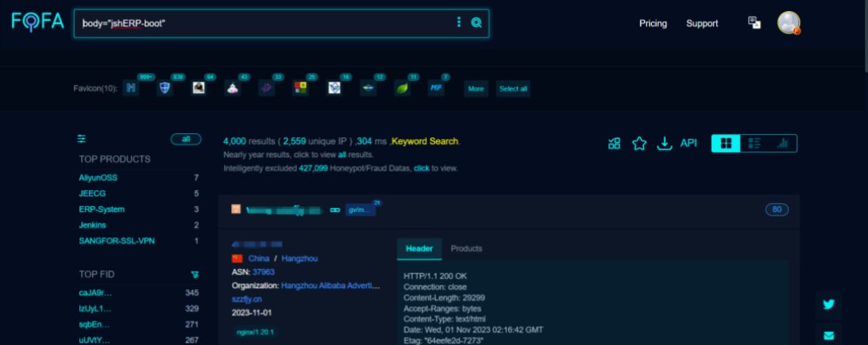This screenshot has height=345, width=868.
Task: Filter by favicon with 12 count
Action: coord(368,87)
